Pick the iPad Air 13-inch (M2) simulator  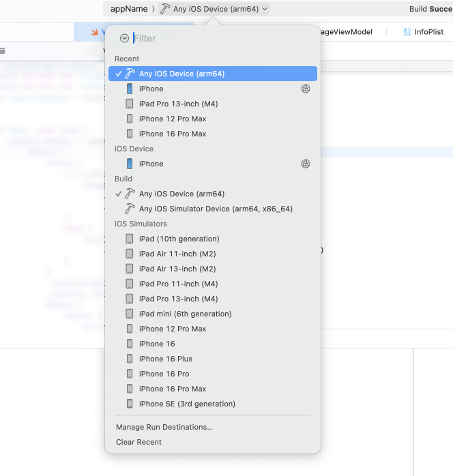click(x=213, y=269)
